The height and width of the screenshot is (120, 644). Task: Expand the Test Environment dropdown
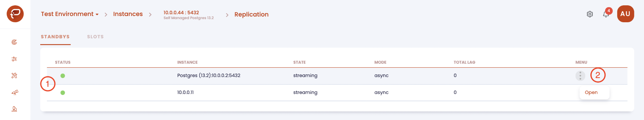[x=70, y=14]
